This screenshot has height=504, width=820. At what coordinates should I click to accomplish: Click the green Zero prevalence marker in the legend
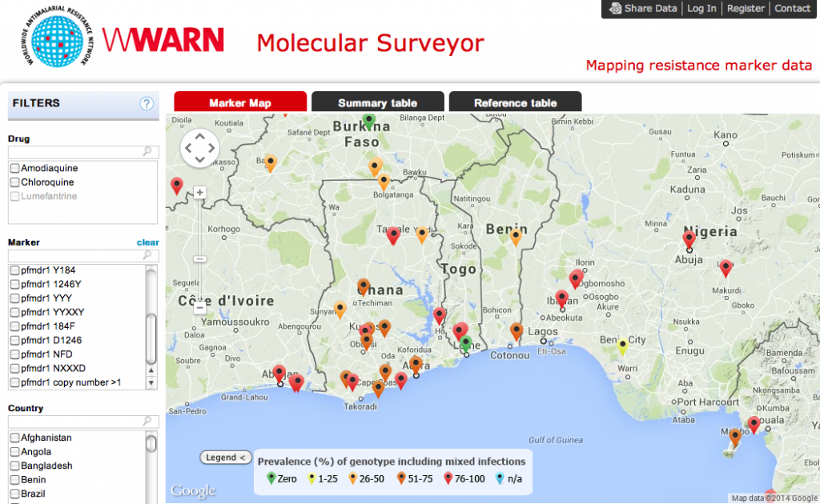(x=271, y=478)
